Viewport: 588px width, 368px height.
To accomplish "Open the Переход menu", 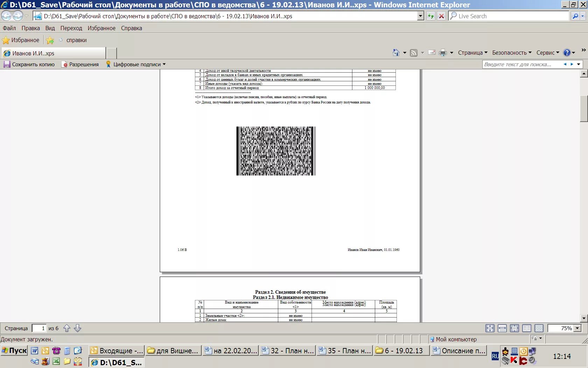I will (71, 28).
